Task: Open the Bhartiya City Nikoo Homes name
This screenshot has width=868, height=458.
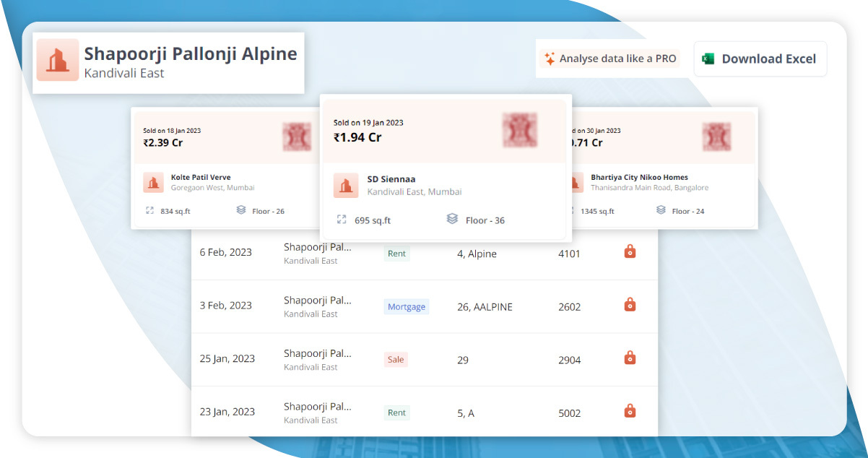Action: [x=639, y=177]
